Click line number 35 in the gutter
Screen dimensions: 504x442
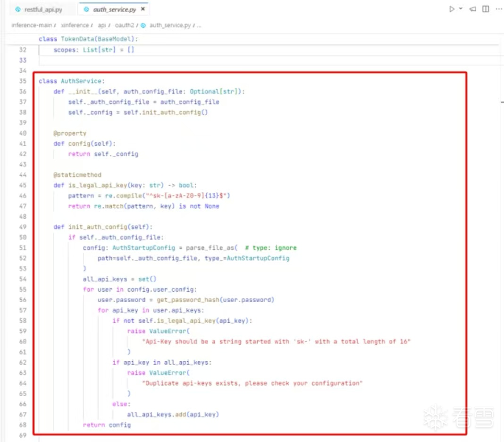click(23, 81)
